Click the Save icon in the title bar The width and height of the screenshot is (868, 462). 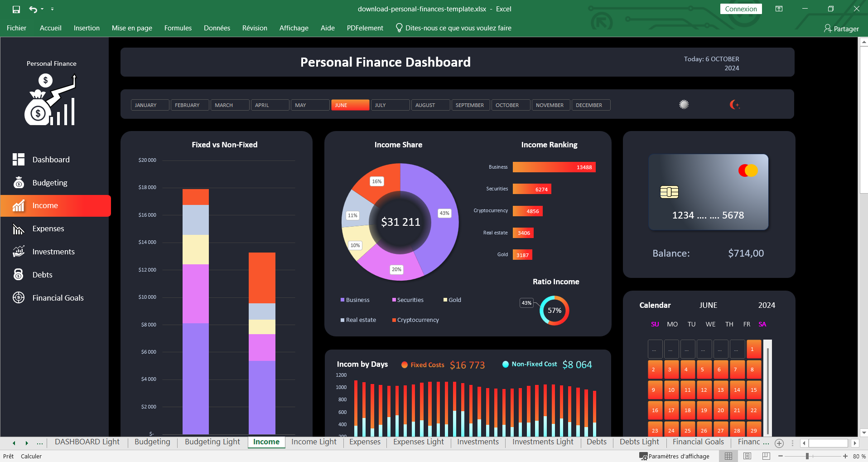pyautogui.click(x=16, y=9)
